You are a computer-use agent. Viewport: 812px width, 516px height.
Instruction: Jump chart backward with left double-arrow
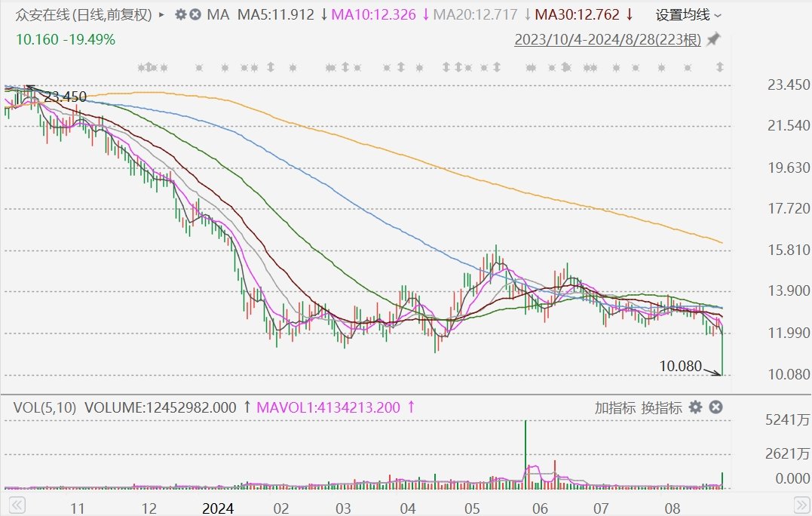click(x=17, y=505)
